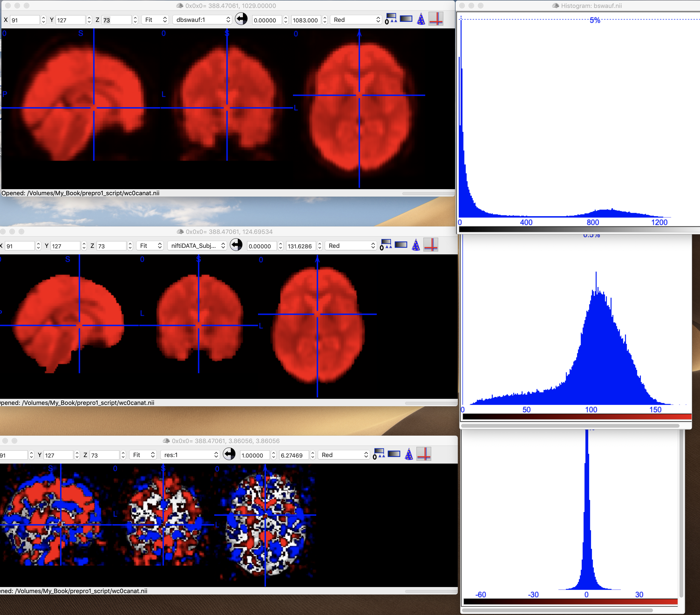Click grayscale gradient icon in top toolbar

point(406,19)
